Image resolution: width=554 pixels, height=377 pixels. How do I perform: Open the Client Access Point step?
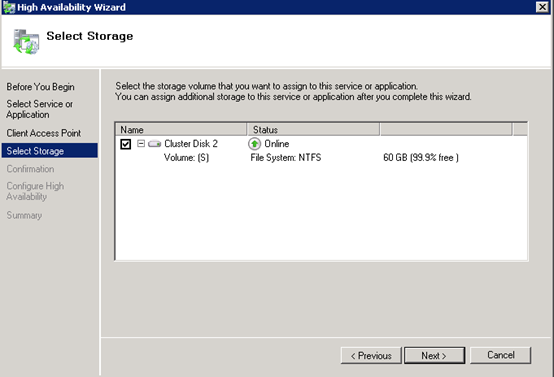click(x=43, y=133)
